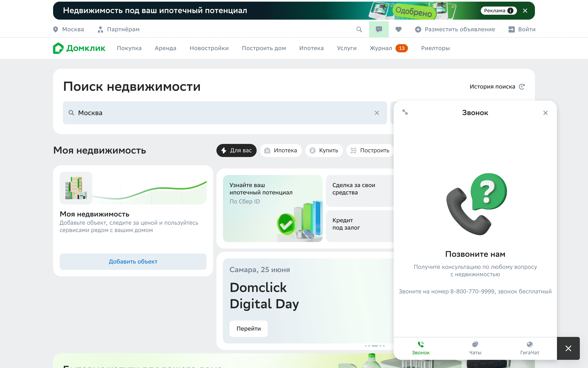Screen dimensions: 588x368
Task: Expand the Звонок panel with arrows icon
Action: (x=405, y=112)
